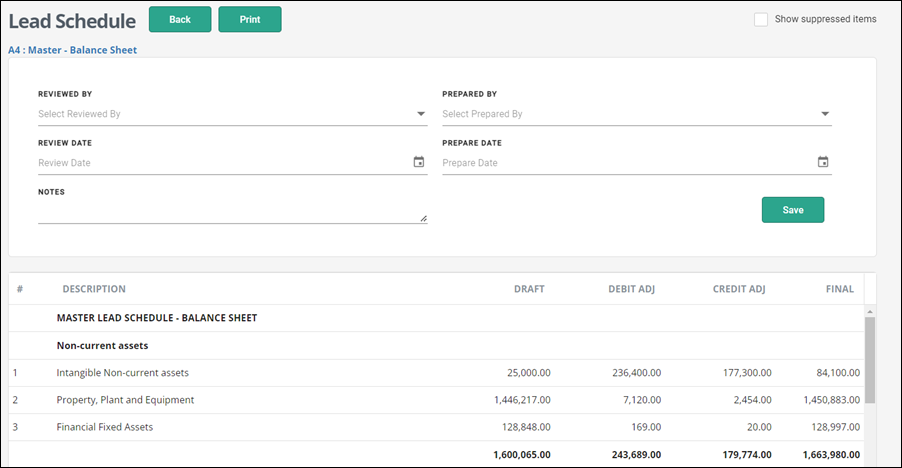Click credit adjustment value 177,300.00
902x468 pixels.
(x=747, y=373)
